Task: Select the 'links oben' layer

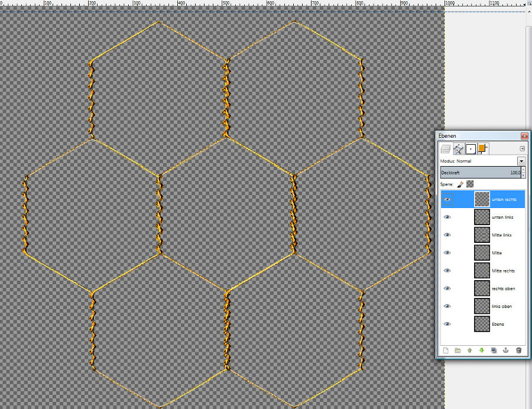Action: click(502, 306)
